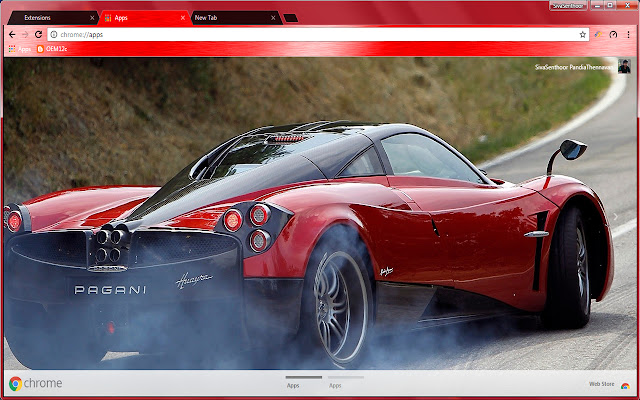Viewport: 640px width, 400px height.
Task: Open the OEM12c bookmark
Action: [x=52, y=49]
